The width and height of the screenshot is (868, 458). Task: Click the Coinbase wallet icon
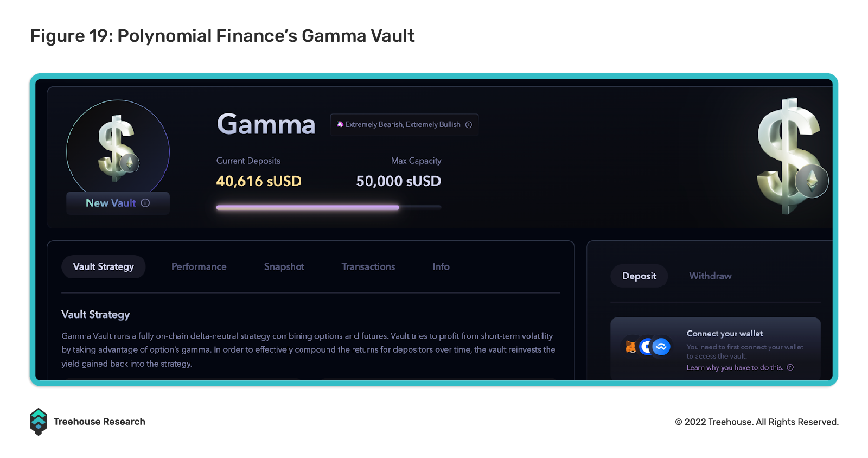tap(646, 347)
